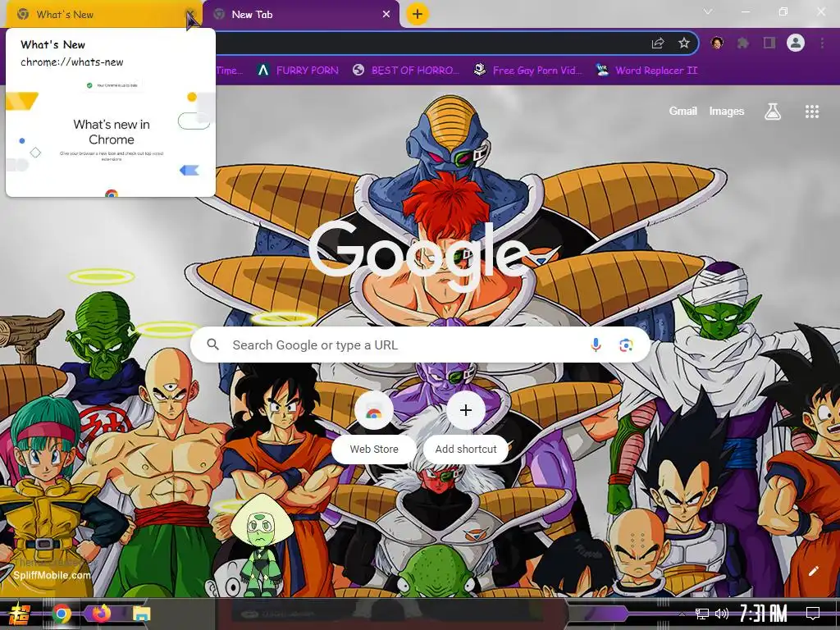Click the magnifier icon in search box

(x=213, y=345)
